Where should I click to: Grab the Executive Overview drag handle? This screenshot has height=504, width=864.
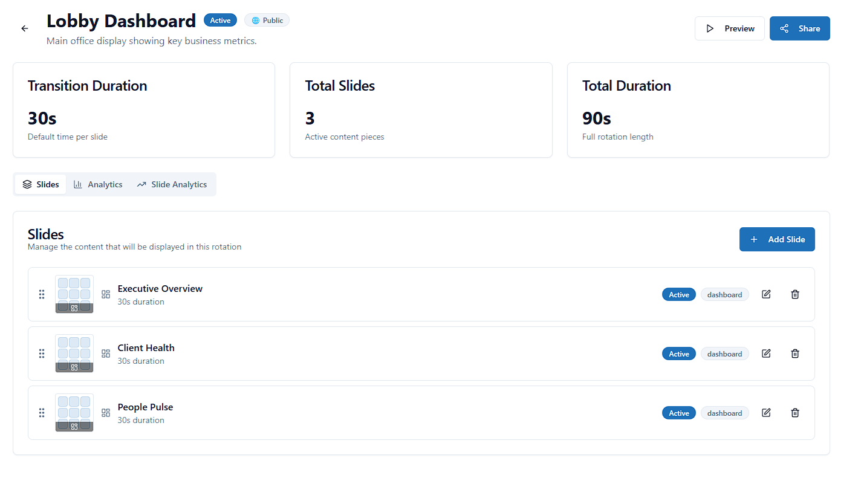tap(42, 294)
